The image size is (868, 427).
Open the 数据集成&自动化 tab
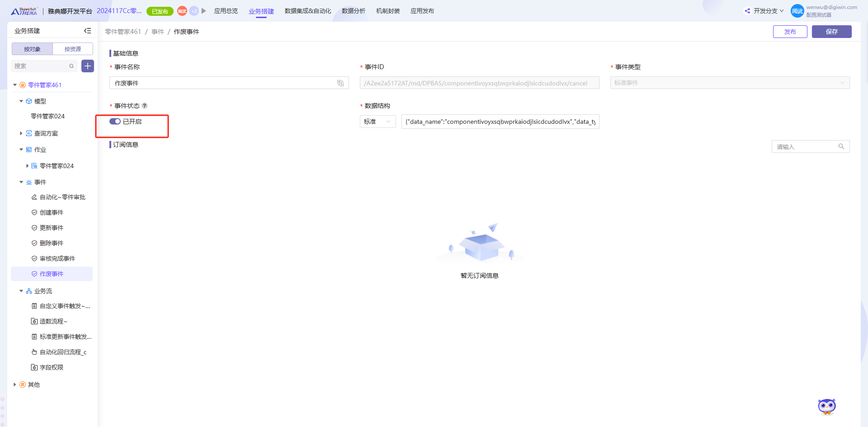point(308,11)
